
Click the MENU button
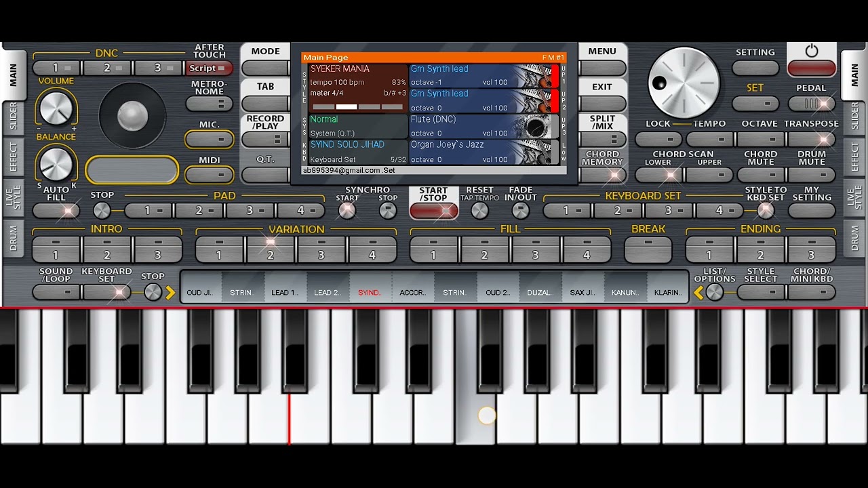point(602,68)
